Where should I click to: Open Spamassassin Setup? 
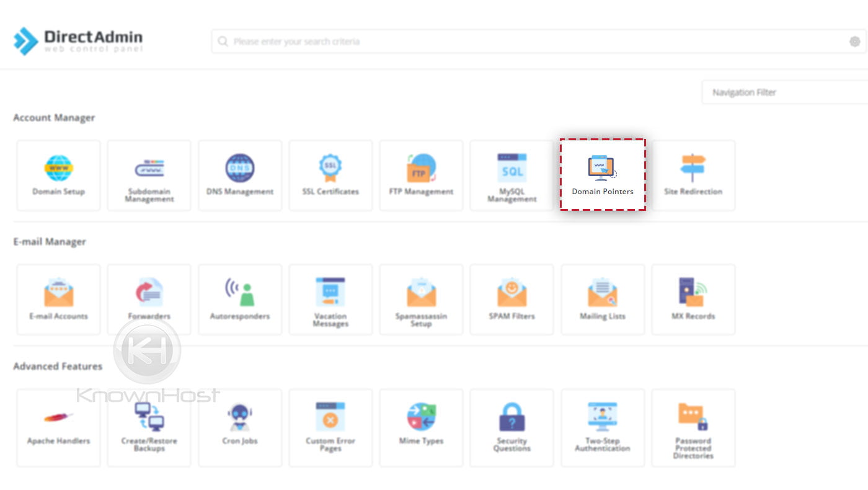tap(420, 300)
